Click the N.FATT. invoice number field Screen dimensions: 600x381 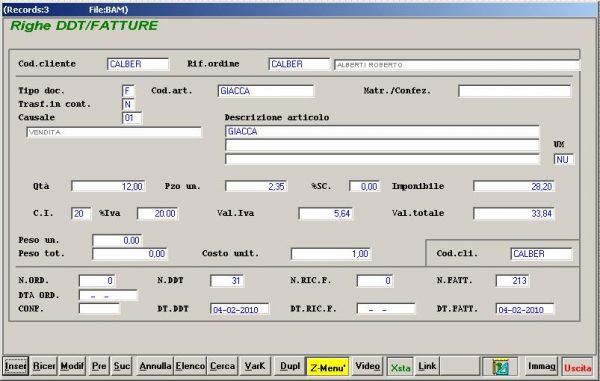tap(512, 280)
